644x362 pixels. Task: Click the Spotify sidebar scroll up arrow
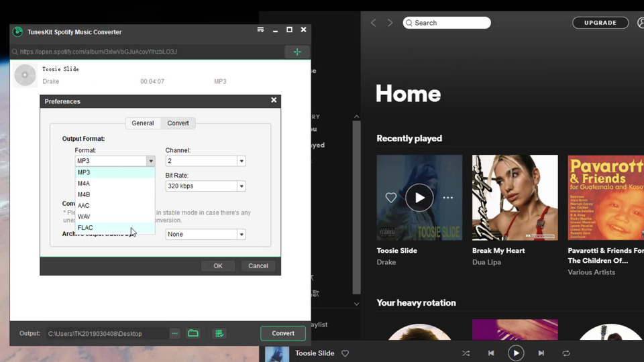coord(356,117)
